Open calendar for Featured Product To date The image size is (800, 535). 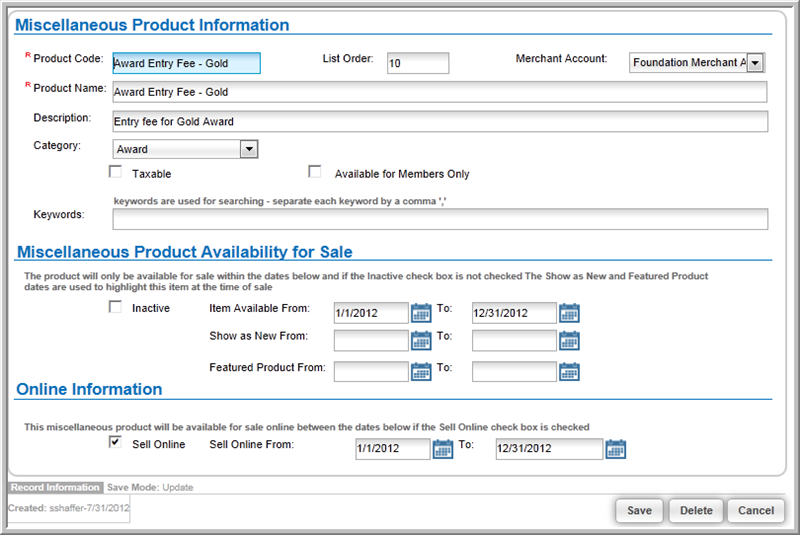click(x=569, y=372)
